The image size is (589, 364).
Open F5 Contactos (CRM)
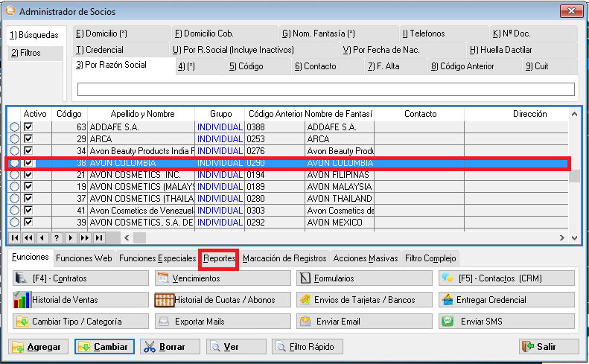(x=506, y=278)
